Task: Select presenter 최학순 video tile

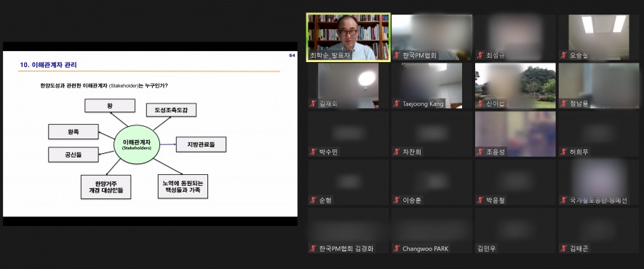Action: 349,37
